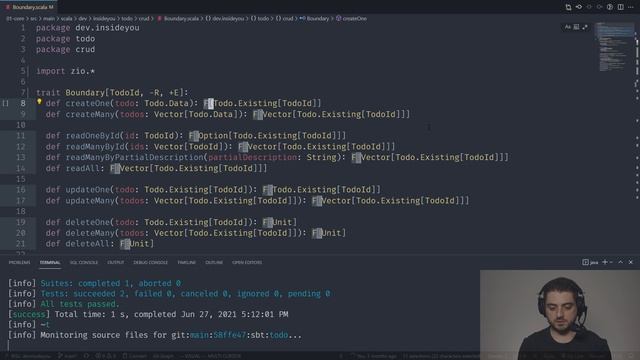Click the half-filled circle icon in editor toolbar
640x360 pixels.
click(x=610, y=7)
